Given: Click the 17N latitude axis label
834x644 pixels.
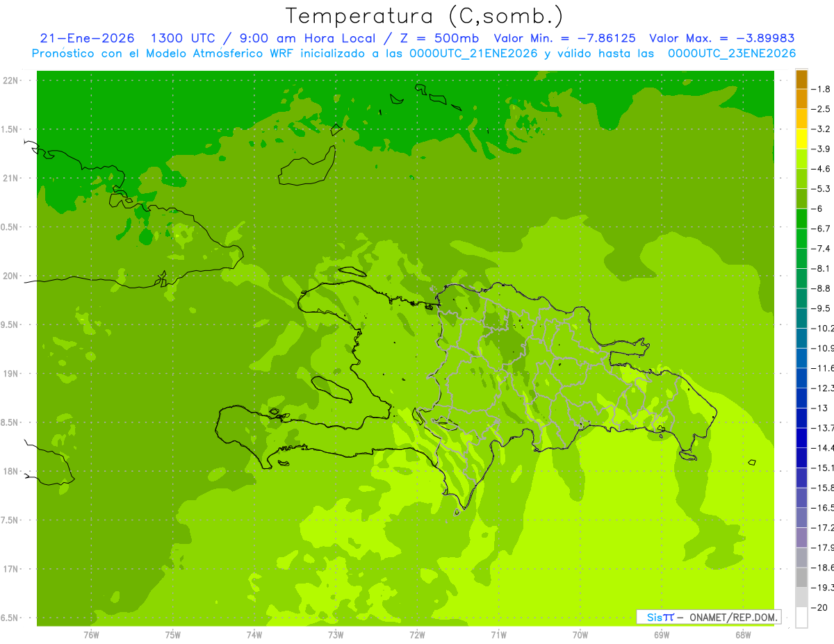Looking at the screenshot, I should (x=12, y=569).
